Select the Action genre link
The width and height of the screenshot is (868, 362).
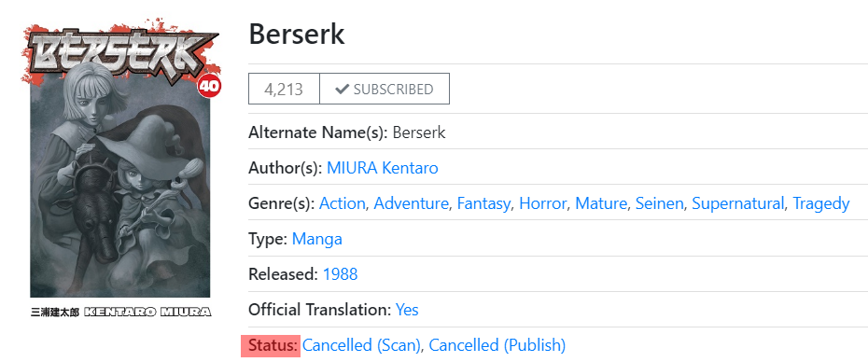click(343, 203)
